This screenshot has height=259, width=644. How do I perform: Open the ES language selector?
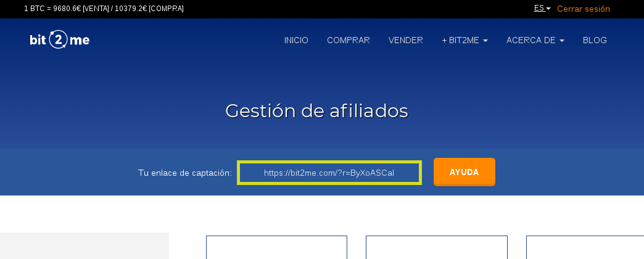coord(542,8)
